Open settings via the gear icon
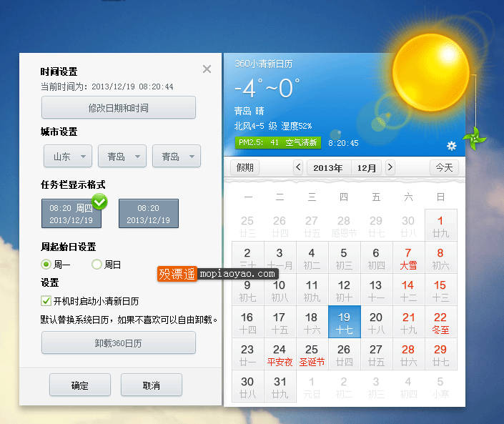Image resolution: width=504 pixels, height=424 pixels. tap(451, 146)
